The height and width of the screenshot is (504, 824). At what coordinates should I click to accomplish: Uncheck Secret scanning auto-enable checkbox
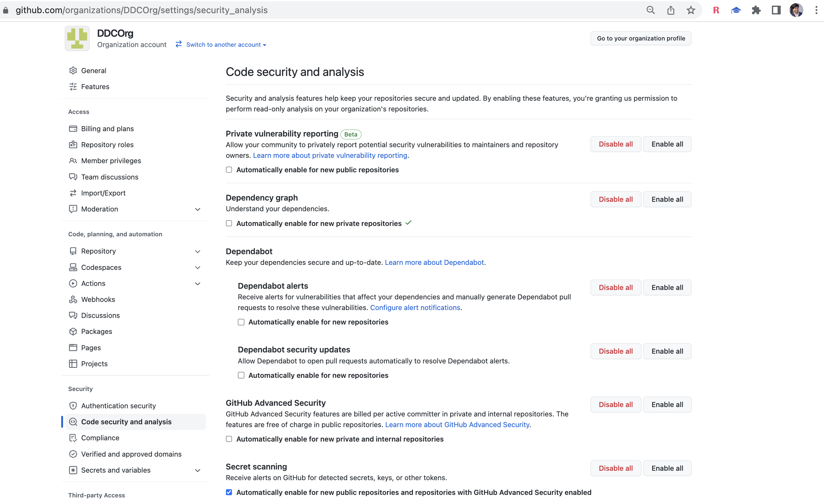click(x=229, y=492)
